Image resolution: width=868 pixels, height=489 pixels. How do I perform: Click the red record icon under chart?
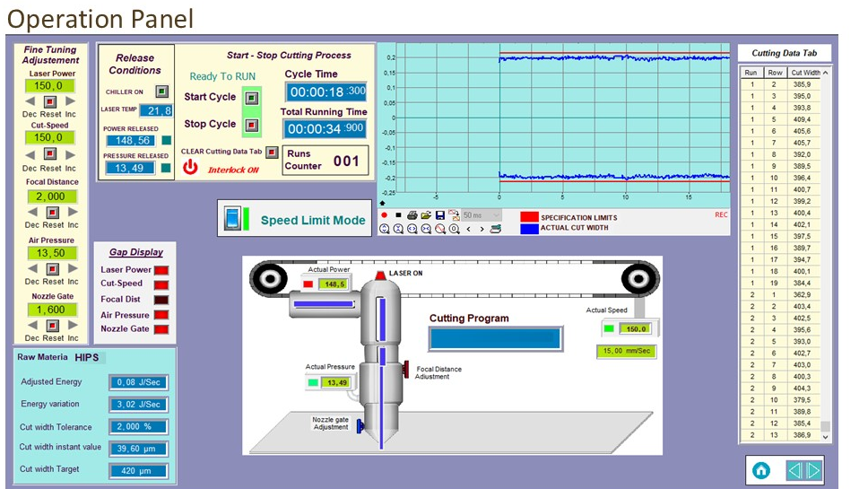(x=384, y=215)
